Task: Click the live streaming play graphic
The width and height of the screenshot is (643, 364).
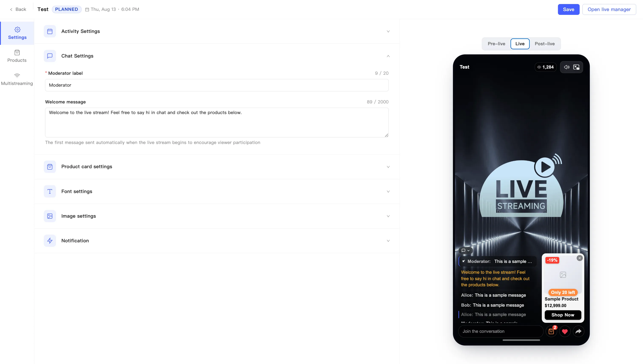Action: (x=521, y=185)
